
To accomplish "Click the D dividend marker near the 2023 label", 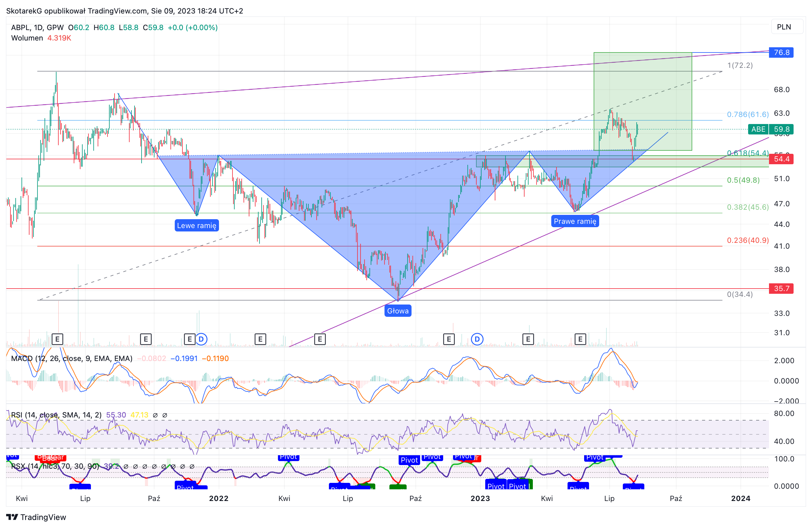I will (477, 340).
